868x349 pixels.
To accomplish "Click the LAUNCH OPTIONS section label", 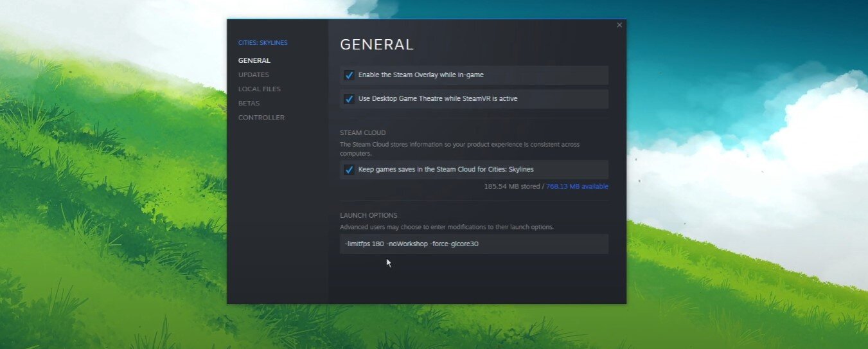I will point(369,215).
